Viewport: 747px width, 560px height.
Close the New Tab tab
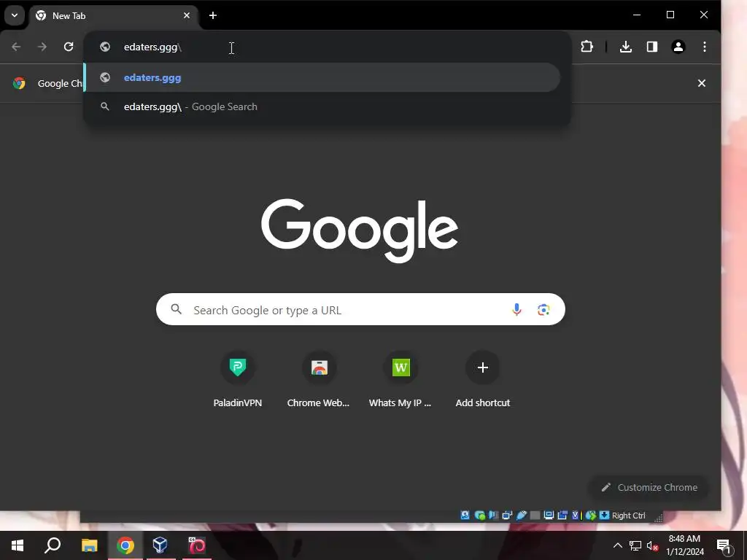click(187, 16)
